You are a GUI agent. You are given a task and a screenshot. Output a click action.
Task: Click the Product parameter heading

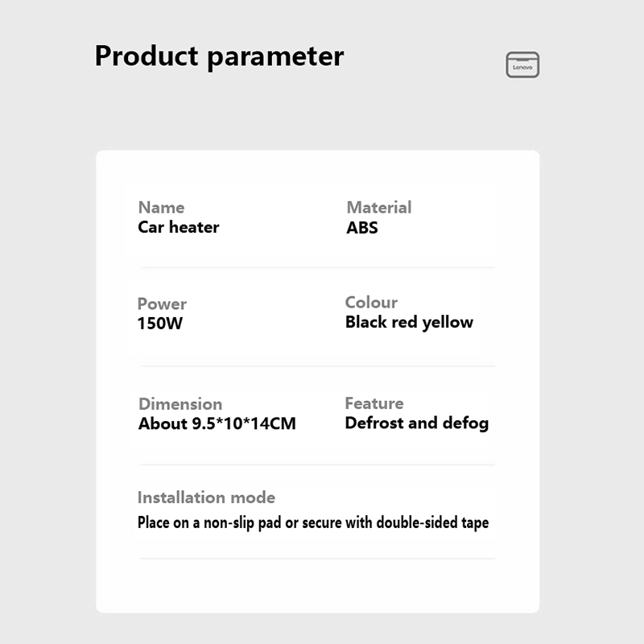(219, 56)
